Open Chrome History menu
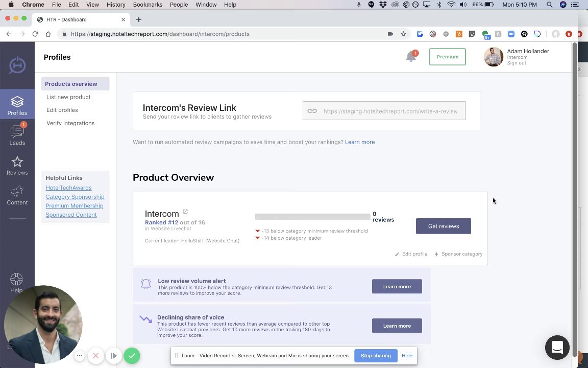This screenshot has height=368, width=588. (116, 5)
